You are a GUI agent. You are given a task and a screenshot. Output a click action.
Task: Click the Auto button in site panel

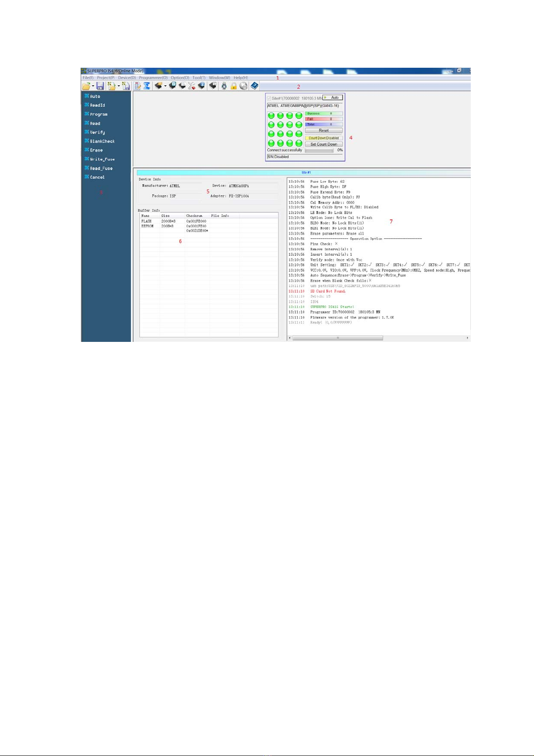click(x=333, y=97)
